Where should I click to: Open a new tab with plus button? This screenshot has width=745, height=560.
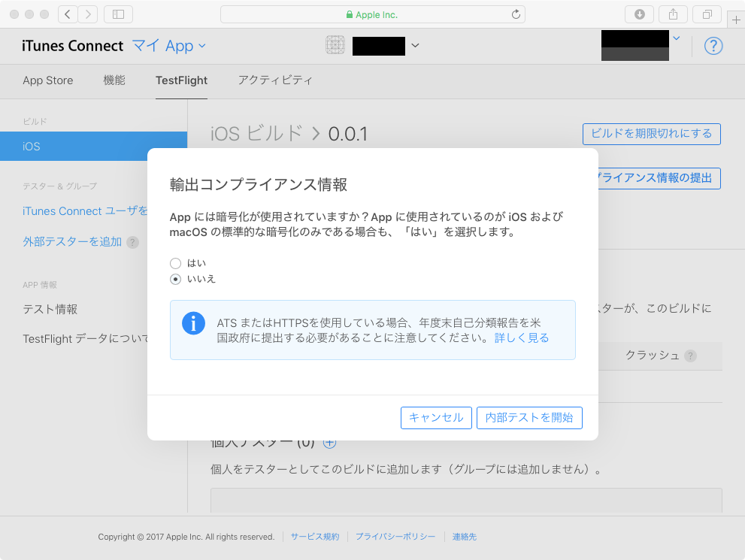[736, 20]
